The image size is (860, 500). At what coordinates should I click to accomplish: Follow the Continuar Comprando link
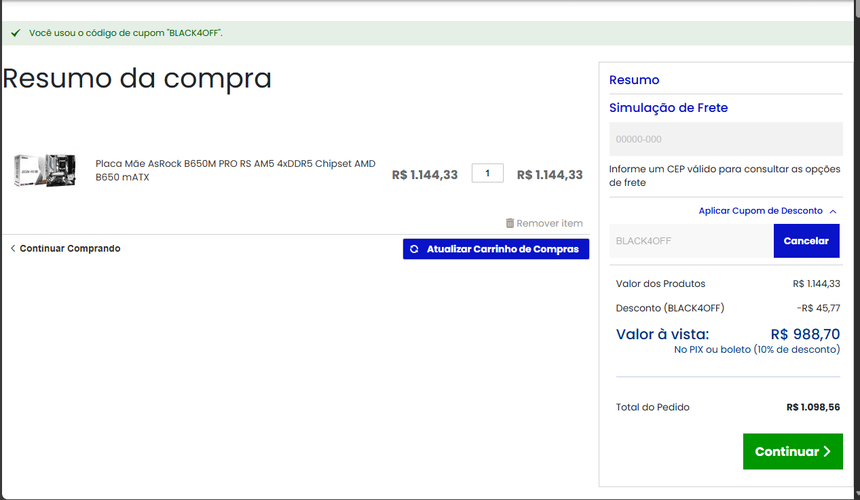69,248
